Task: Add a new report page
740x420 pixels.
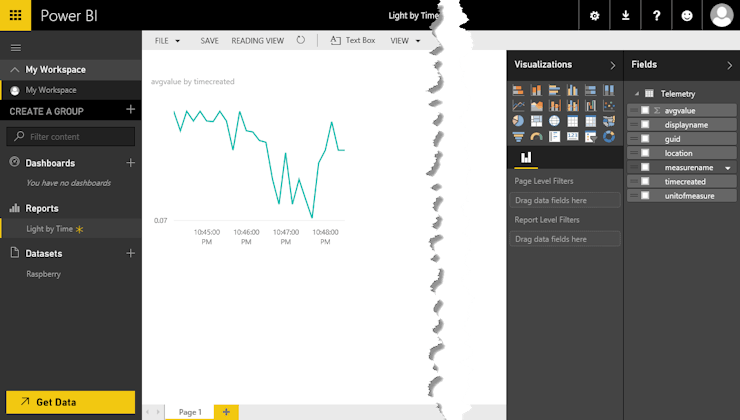Action: tap(227, 412)
